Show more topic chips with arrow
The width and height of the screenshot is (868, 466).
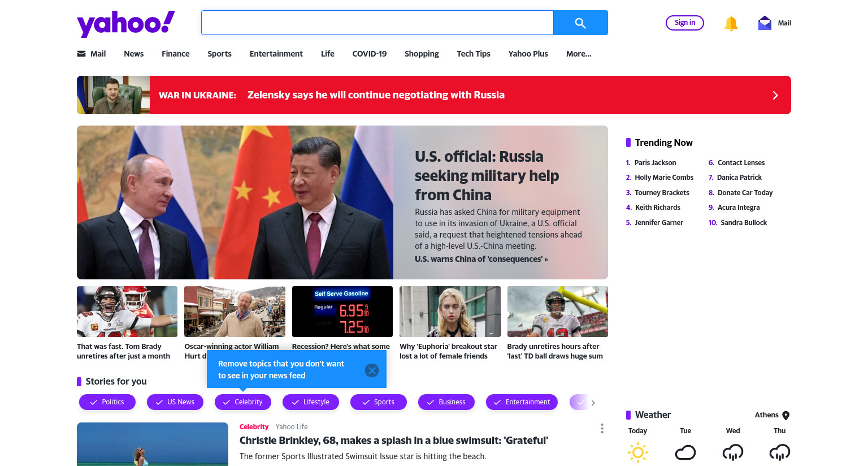(593, 403)
